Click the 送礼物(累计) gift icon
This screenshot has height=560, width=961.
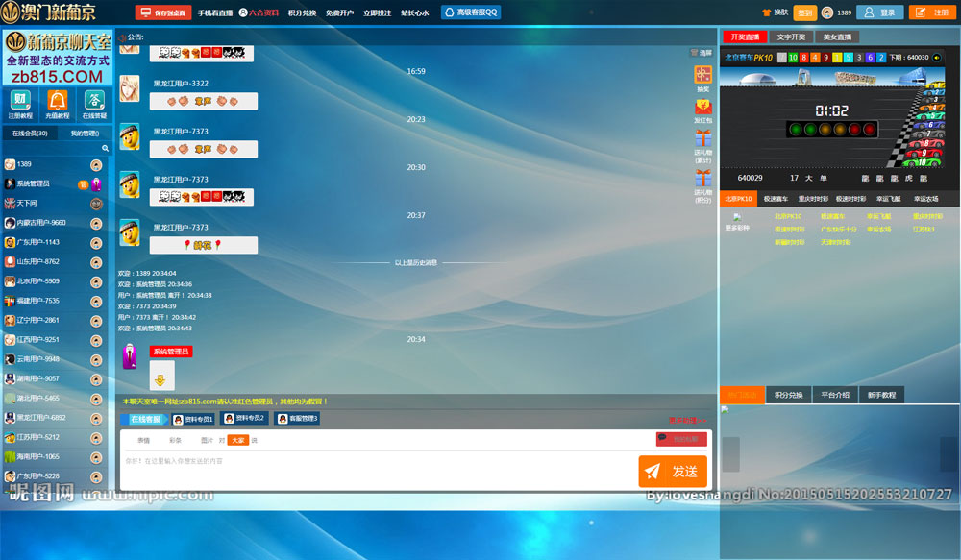[702, 139]
